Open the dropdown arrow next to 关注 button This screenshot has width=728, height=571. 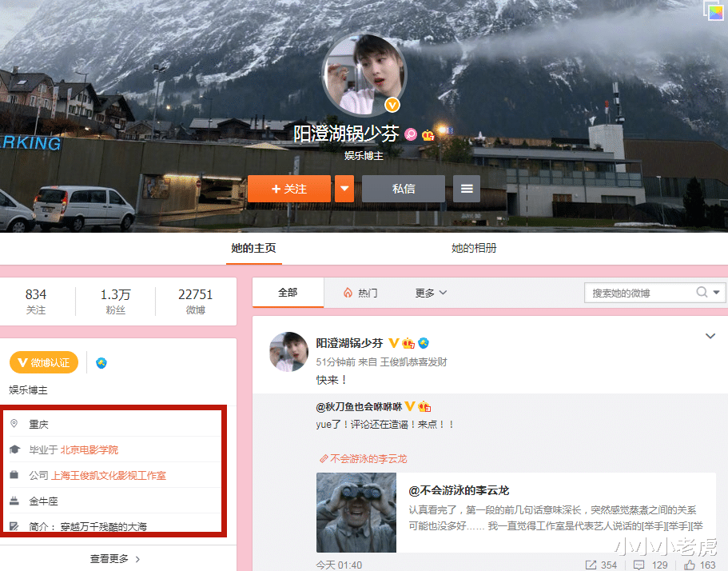pos(344,189)
